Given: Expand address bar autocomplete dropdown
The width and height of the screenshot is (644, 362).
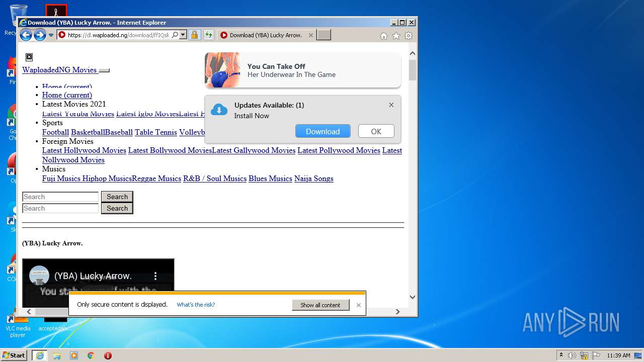Looking at the screenshot, I should click(x=183, y=35).
